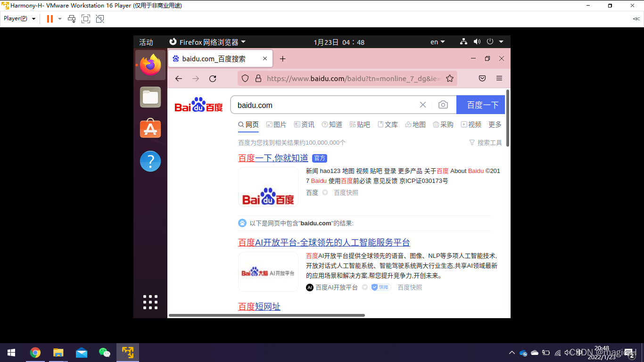Select the baidu.com_百度搜索 tab
Image resolution: width=644 pixels, height=362 pixels.
click(x=220, y=59)
